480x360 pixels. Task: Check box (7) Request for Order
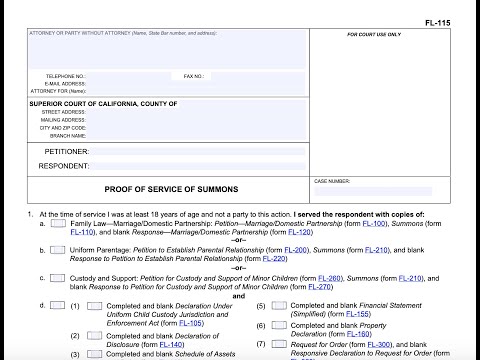coord(279,344)
